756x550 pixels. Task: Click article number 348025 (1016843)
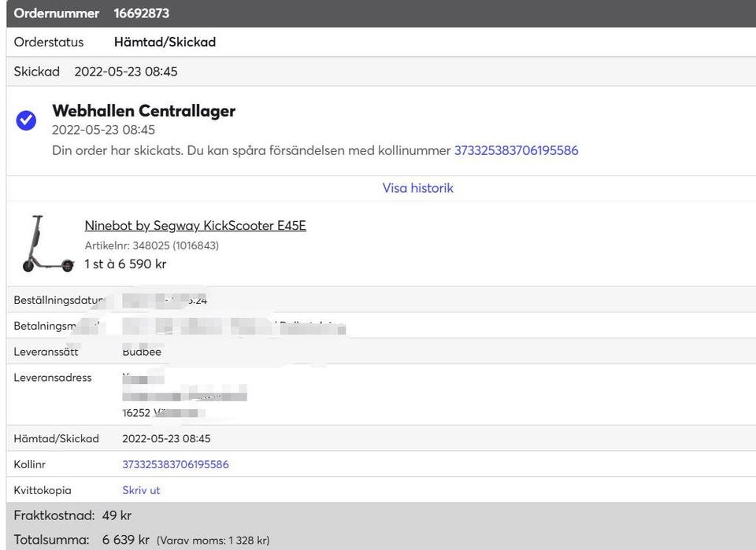click(151, 245)
